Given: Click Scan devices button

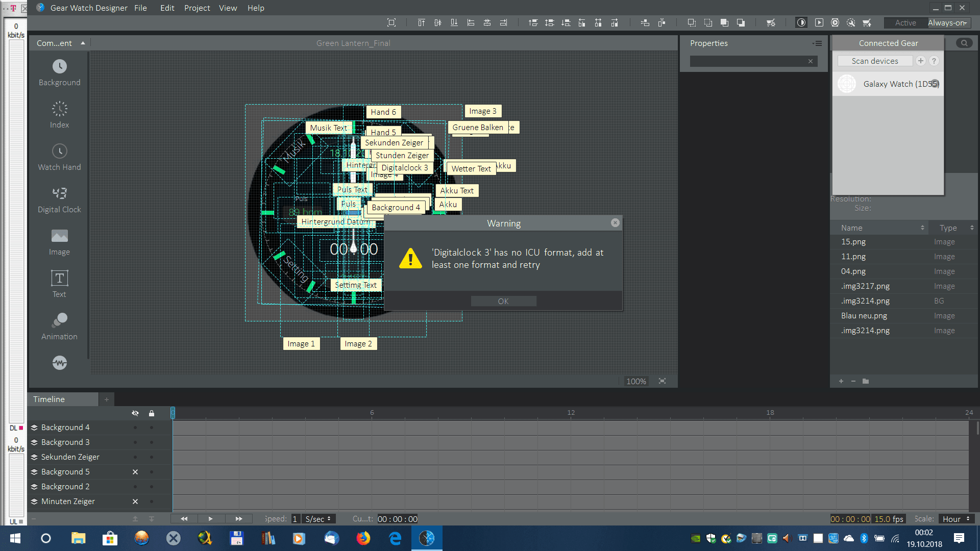Looking at the screenshot, I should click(875, 61).
